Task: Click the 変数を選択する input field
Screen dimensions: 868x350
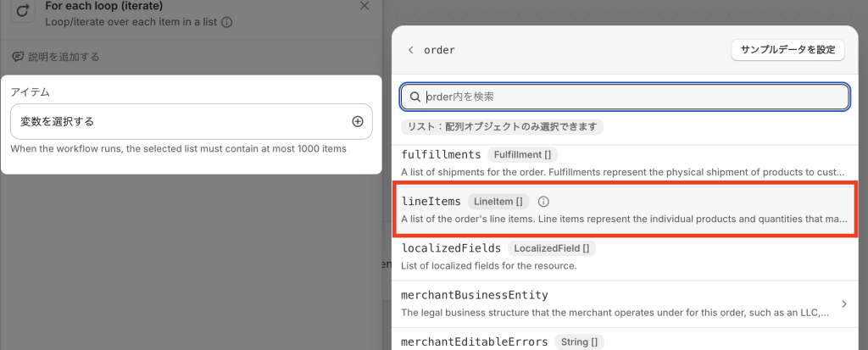Action: click(178, 121)
